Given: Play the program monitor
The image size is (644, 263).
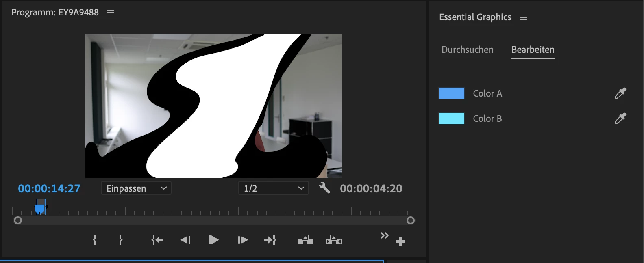Looking at the screenshot, I should 213,240.
